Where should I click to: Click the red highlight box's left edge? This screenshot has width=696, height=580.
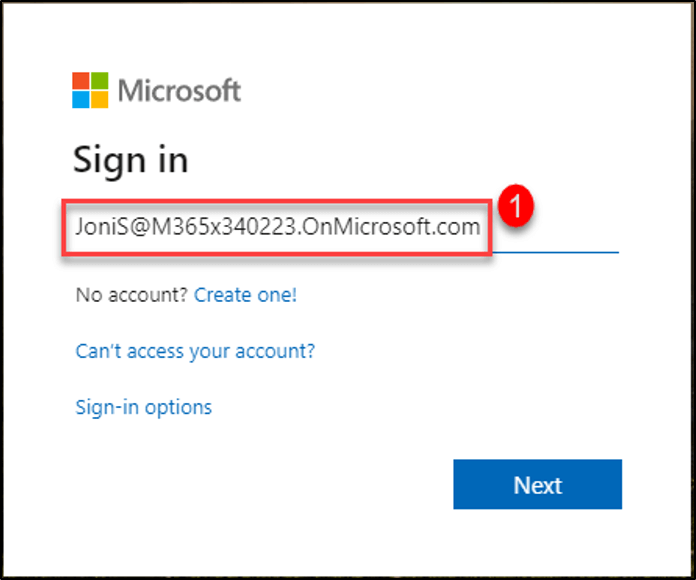[x=63, y=230]
